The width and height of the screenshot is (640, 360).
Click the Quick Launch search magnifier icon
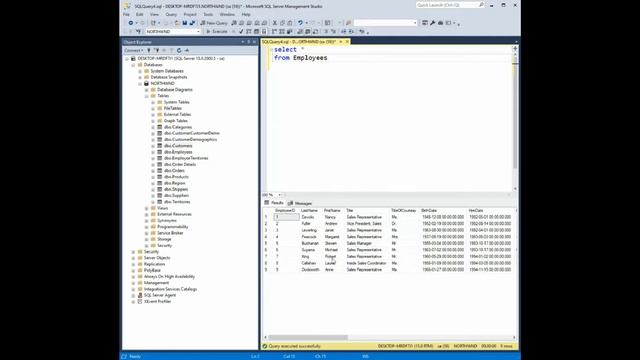pos(481,5)
